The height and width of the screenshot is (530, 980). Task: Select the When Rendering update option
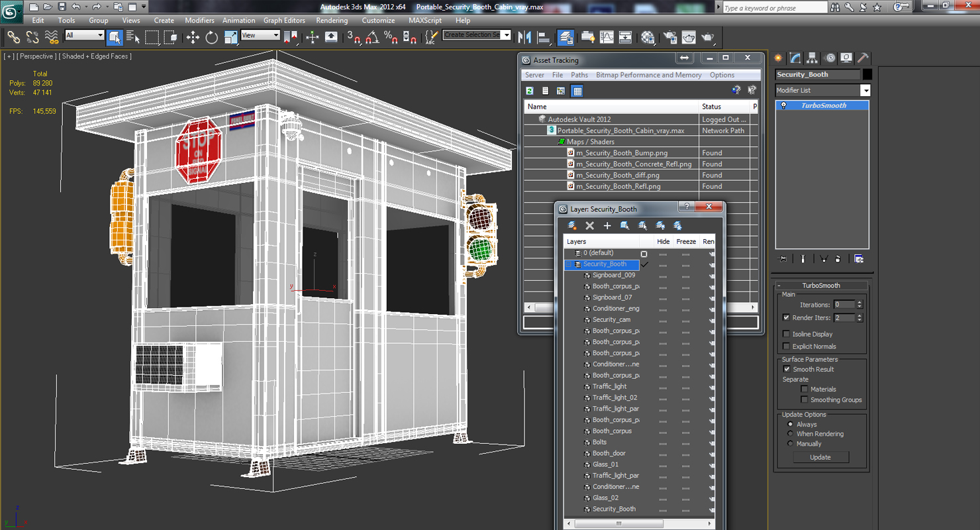790,434
